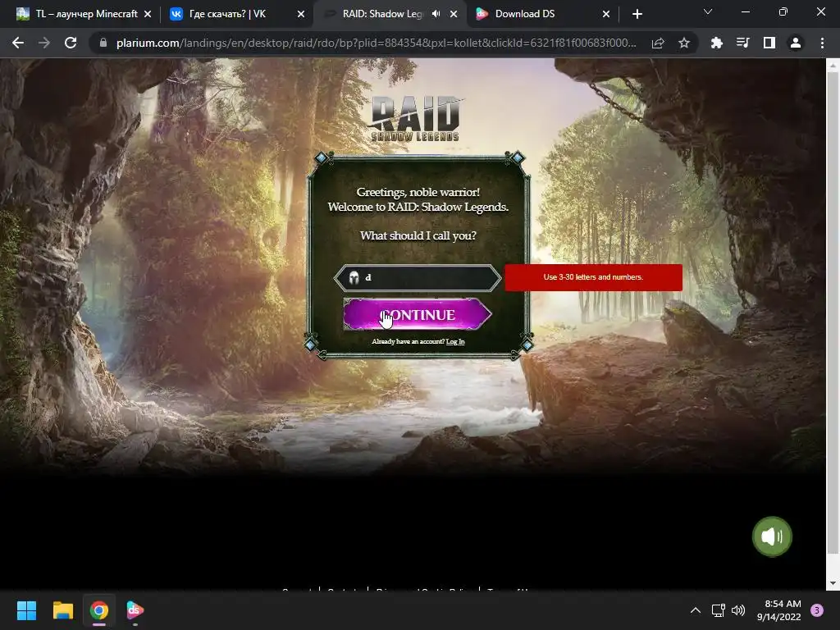Switch to the Download DS tab
840x630 pixels.
[x=535, y=14]
